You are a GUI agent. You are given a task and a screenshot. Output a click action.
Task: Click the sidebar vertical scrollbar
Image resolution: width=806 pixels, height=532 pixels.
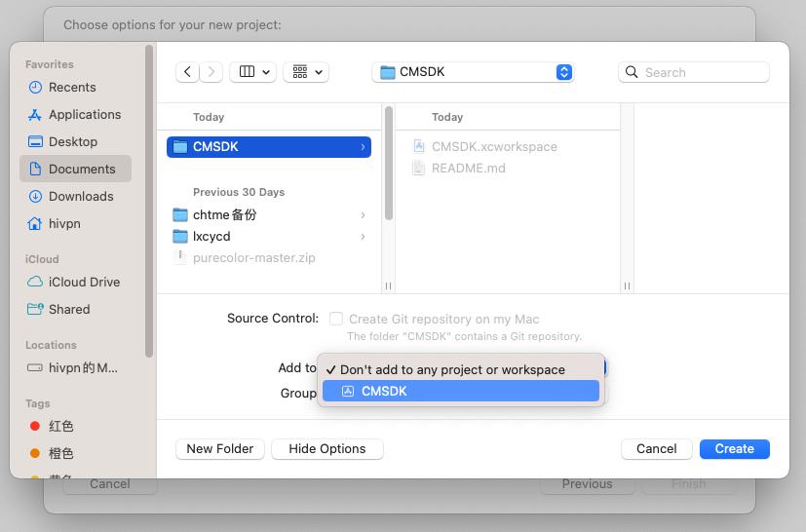[x=149, y=201]
